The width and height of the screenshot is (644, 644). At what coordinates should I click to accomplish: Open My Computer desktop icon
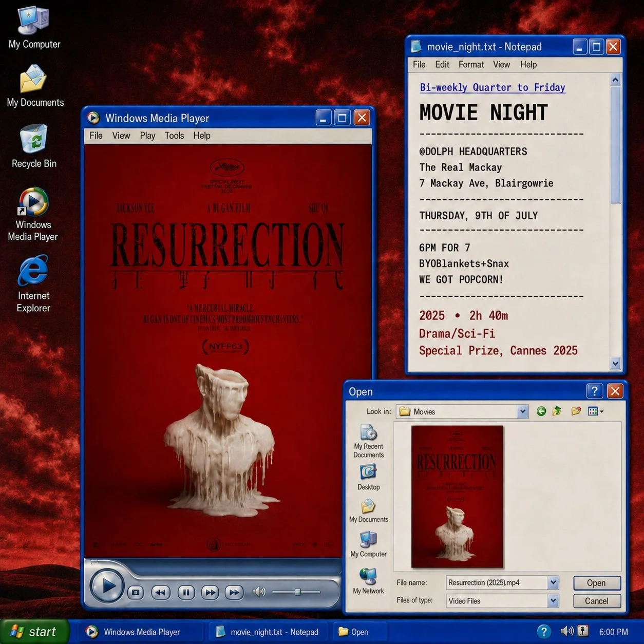(34, 28)
